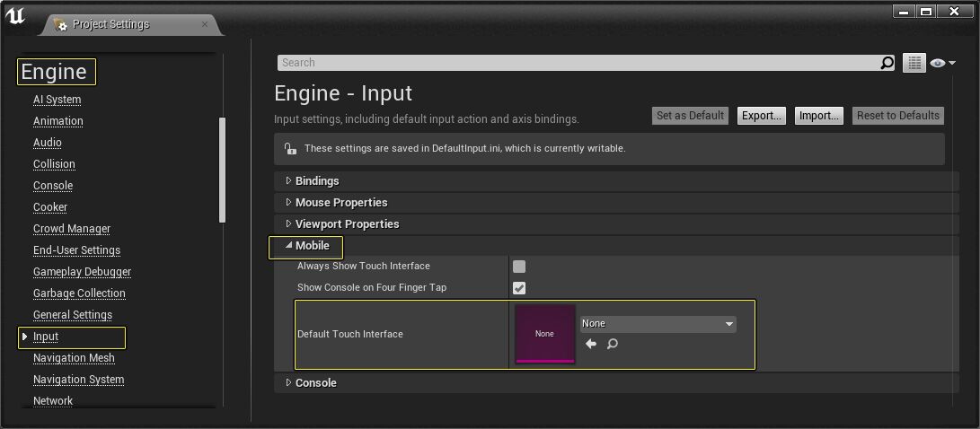Click the search magnifier icon
980x429 pixels.
pyautogui.click(x=887, y=63)
